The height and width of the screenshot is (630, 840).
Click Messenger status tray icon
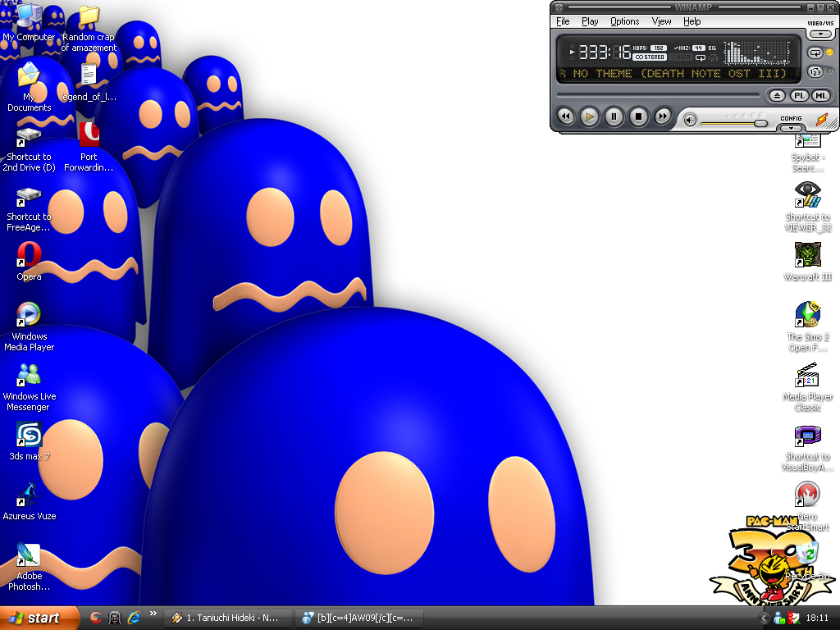coord(779,619)
